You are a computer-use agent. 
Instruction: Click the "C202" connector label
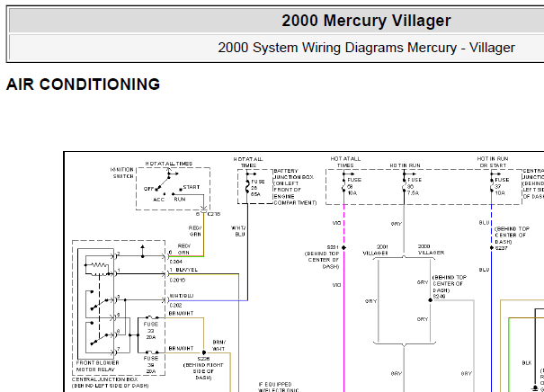(175, 306)
